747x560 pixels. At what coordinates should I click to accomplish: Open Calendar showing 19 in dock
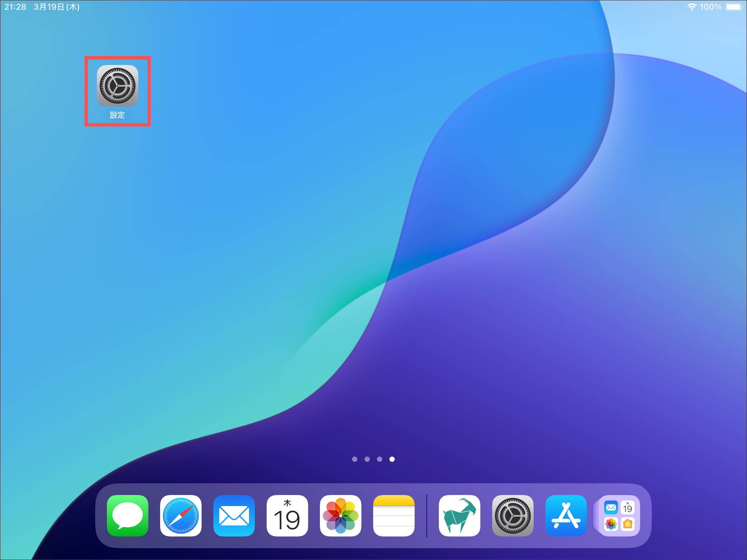click(287, 515)
